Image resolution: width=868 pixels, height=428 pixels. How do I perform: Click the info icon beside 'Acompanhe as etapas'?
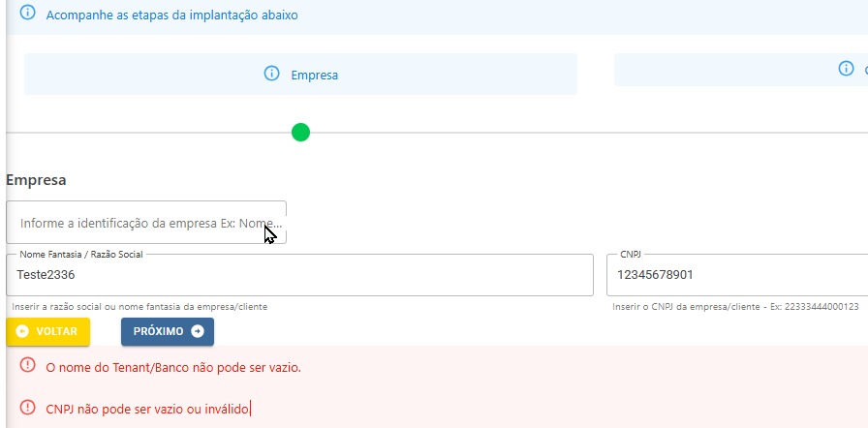tap(27, 14)
